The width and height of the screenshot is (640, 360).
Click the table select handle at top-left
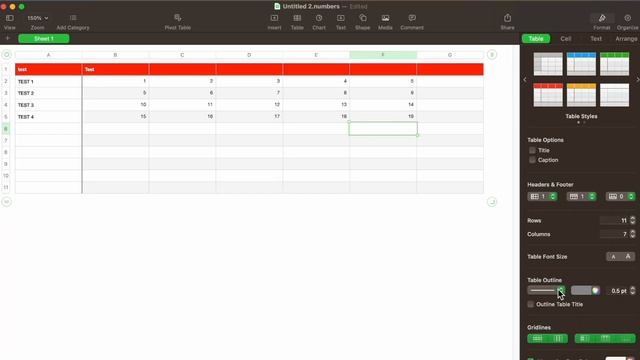[x=7, y=55]
